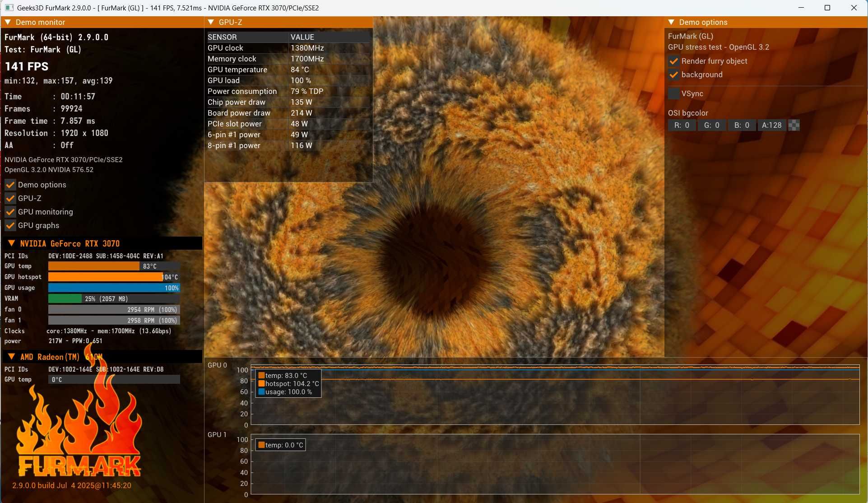Click the fan 1 2958 RPM bar

click(114, 320)
